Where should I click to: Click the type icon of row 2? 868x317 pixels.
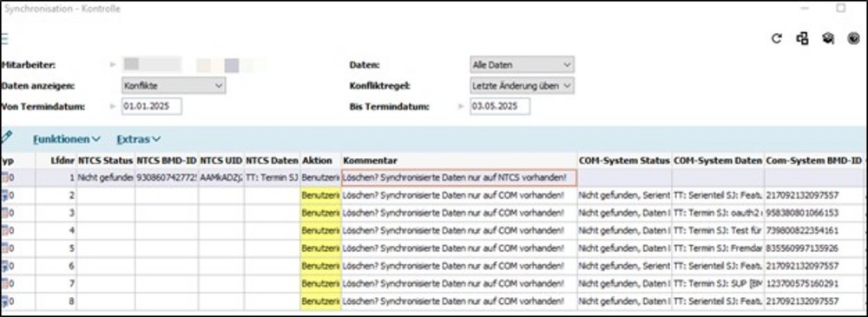5,195
